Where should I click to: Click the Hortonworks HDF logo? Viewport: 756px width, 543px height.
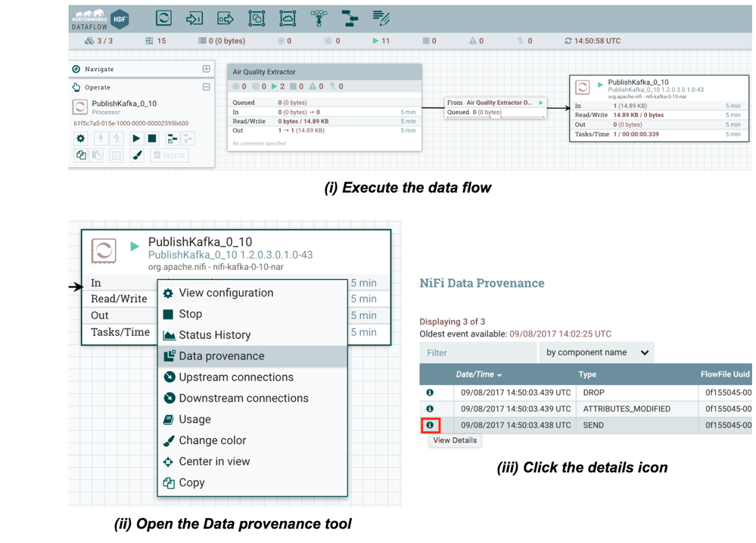(101, 19)
